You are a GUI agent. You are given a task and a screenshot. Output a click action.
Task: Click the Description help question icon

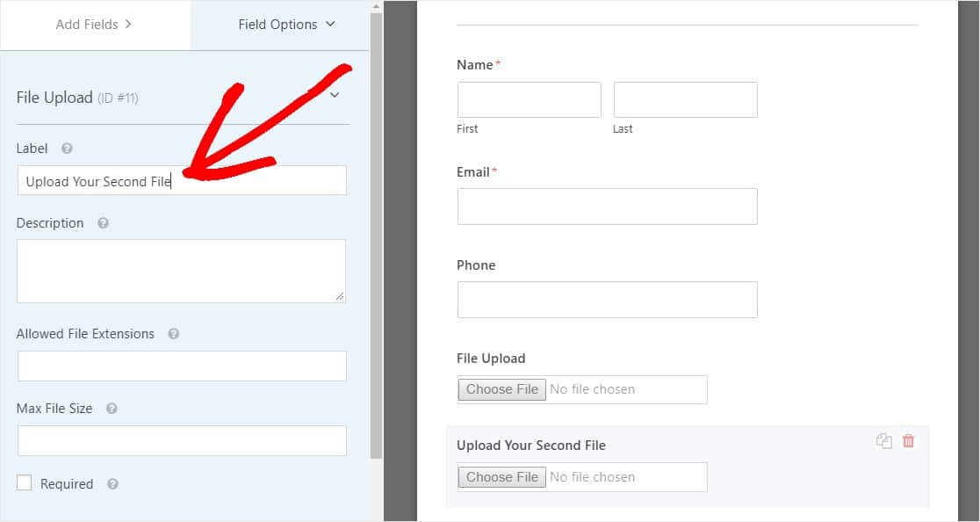(103, 223)
